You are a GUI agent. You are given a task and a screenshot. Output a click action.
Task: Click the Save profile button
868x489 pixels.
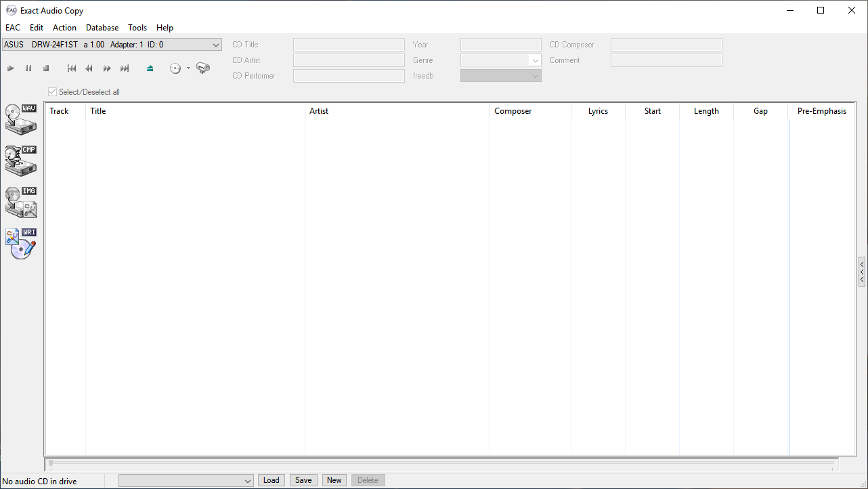[303, 480]
